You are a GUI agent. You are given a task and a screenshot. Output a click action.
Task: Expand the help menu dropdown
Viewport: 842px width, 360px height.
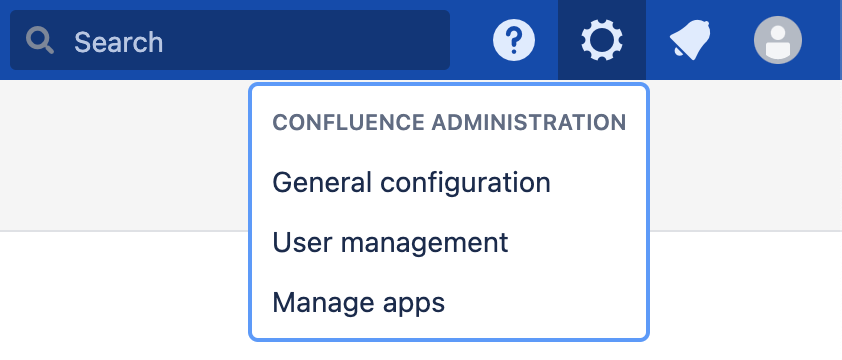pos(514,40)
